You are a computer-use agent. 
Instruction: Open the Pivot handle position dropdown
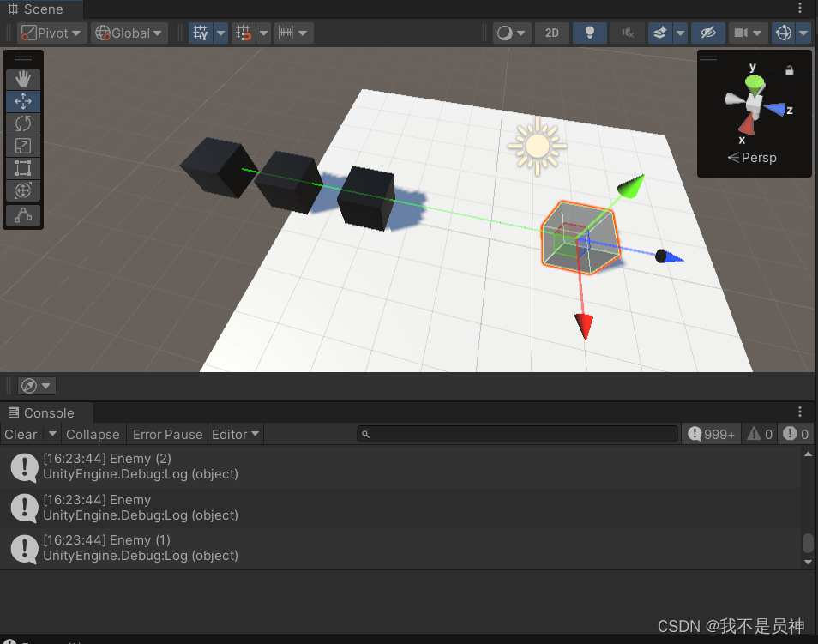click(51, 33)
